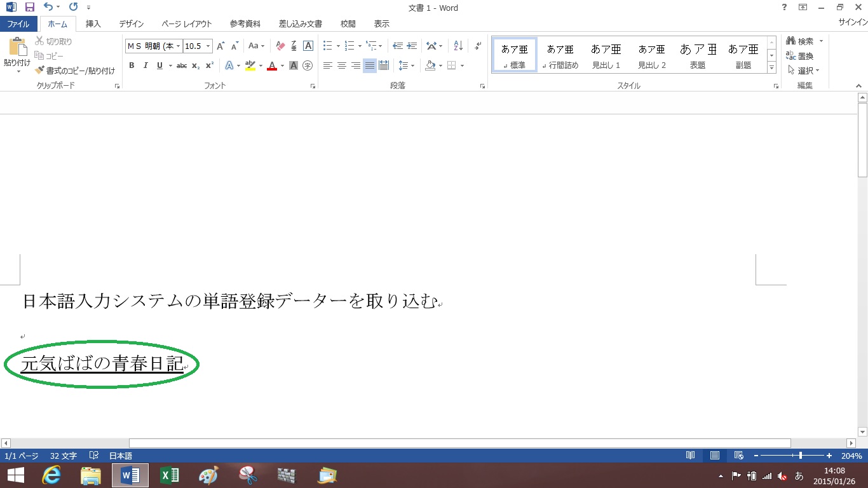Switch to the Review (校閲) tab
The width and height of the screenshot is (868, 488).
tap(348, 24)
